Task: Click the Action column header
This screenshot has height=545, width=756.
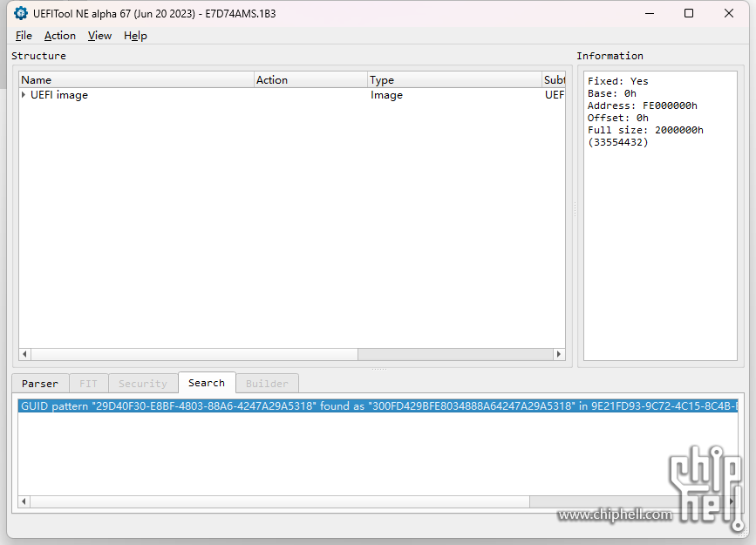Action: point(310,80)
